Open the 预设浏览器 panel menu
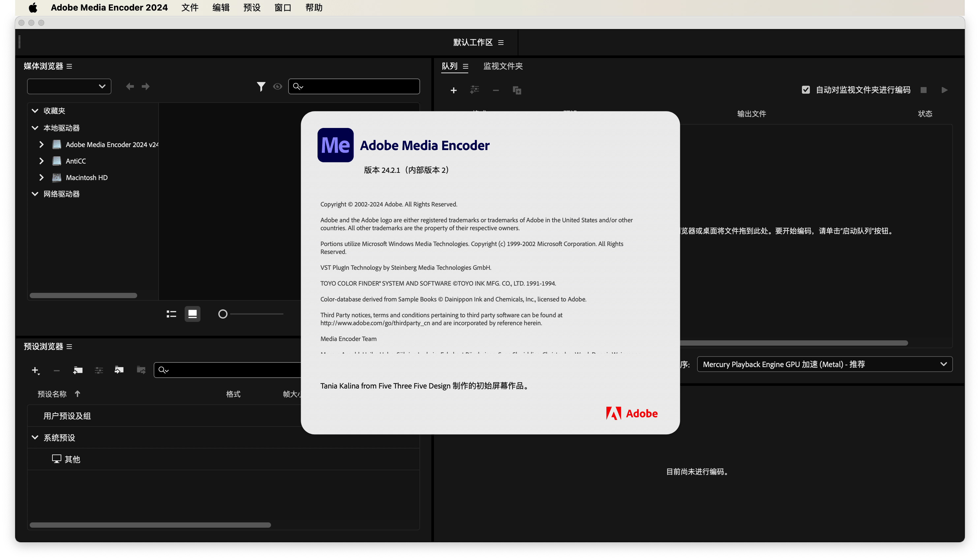The width and height of the screenshot is (980, 560). (69, 347)
